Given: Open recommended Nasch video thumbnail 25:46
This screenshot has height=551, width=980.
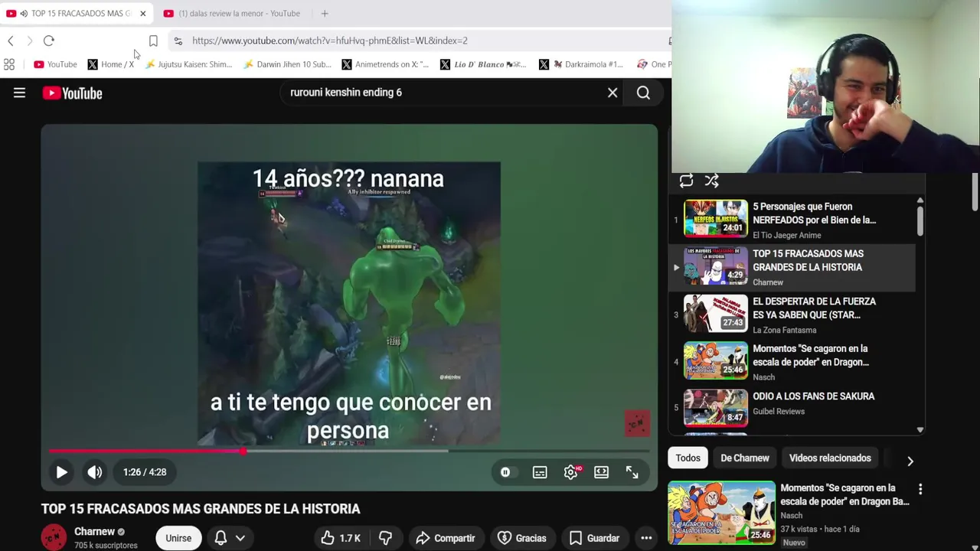Looking at the screenshot, I should pos(721,512).
